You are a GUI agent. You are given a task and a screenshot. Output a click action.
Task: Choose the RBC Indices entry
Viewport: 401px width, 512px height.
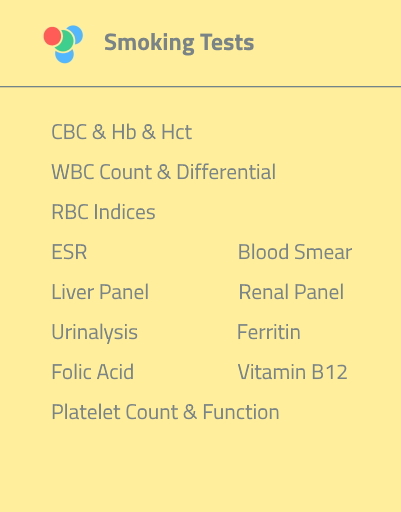click(103, 212)
